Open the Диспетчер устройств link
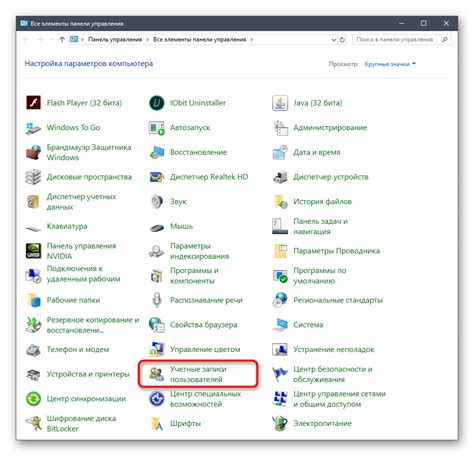This screenshot has width=474, height=456. pos(331,177)
